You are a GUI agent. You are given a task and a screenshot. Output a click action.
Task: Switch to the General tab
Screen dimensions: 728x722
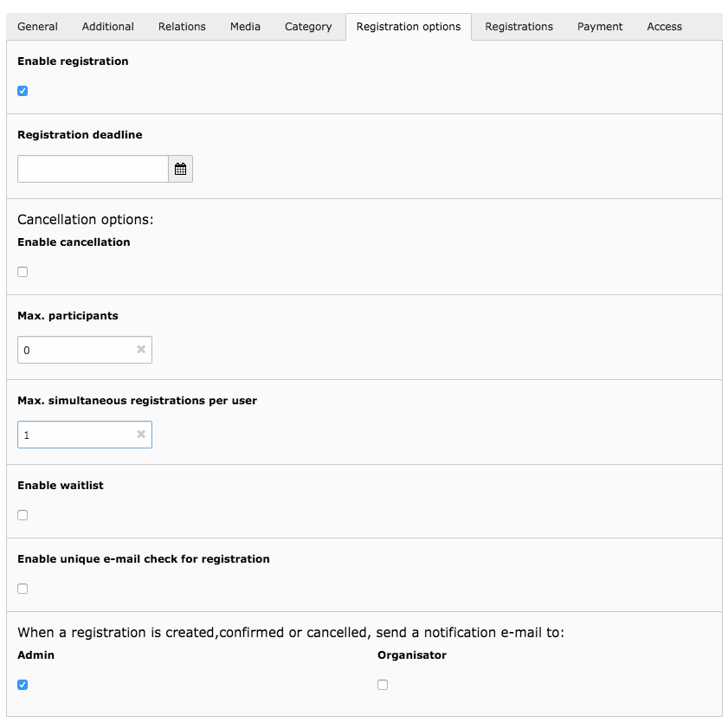coord(38,27)
